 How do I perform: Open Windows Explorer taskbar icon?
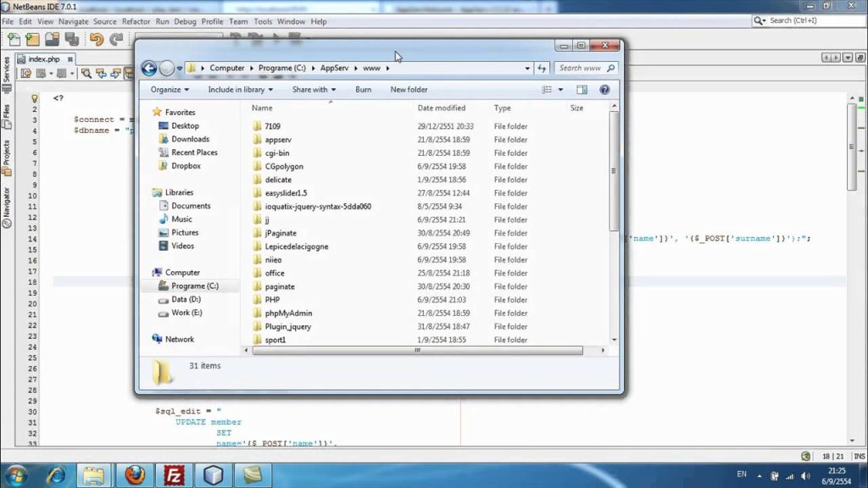(x=93, y=474)
